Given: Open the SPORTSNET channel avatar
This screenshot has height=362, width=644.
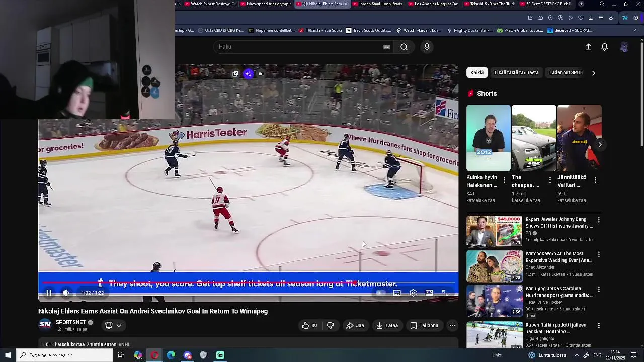Looking at the screenshot, I should click(x=45, y=325).
